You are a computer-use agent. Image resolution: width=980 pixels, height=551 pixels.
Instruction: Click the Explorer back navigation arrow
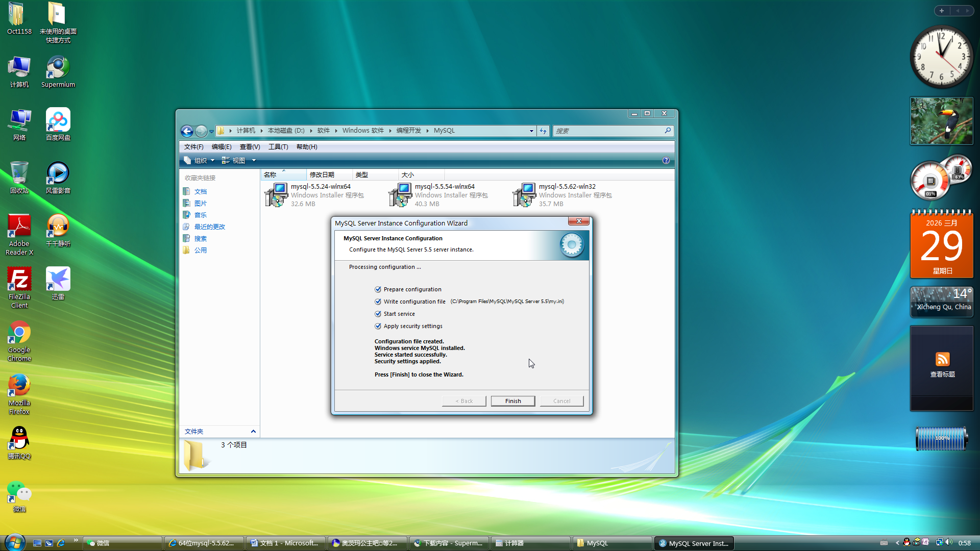pos(187,131)
